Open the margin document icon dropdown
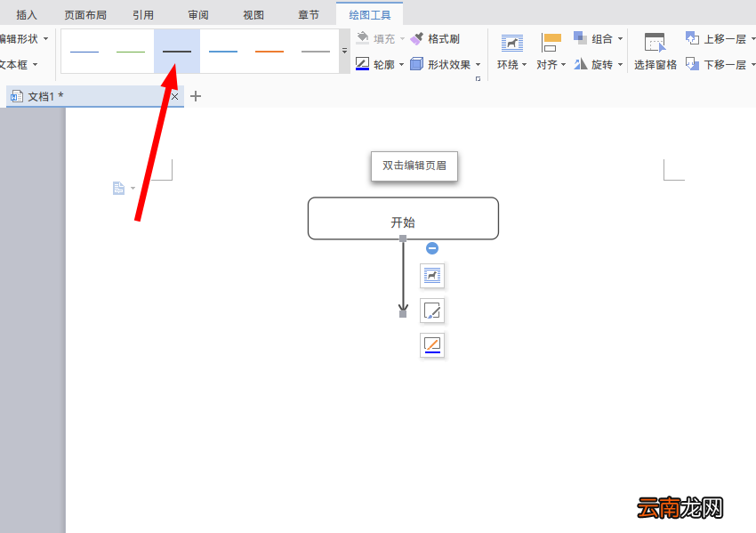 (133, 188)
